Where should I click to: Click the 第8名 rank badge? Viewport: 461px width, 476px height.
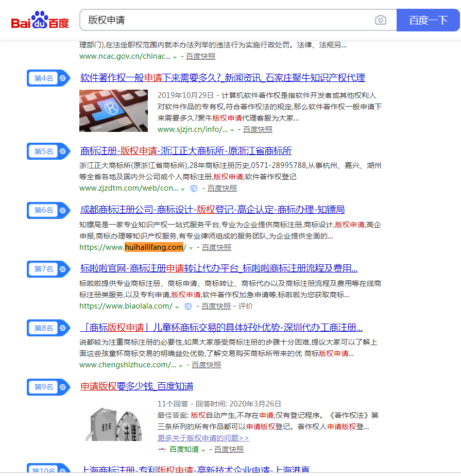48,328
